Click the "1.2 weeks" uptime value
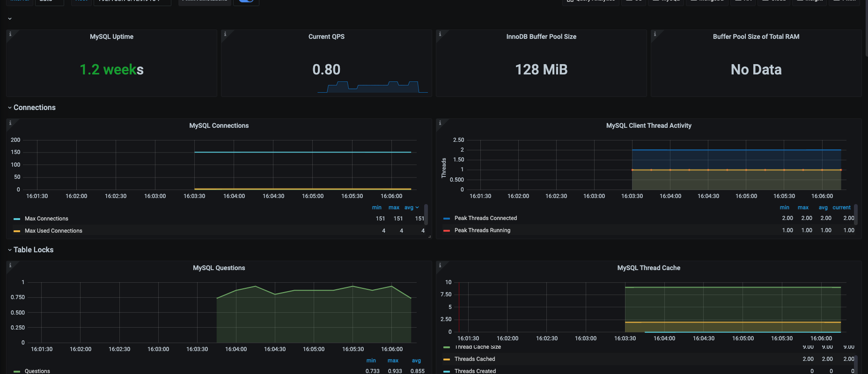 click(111, 70)
